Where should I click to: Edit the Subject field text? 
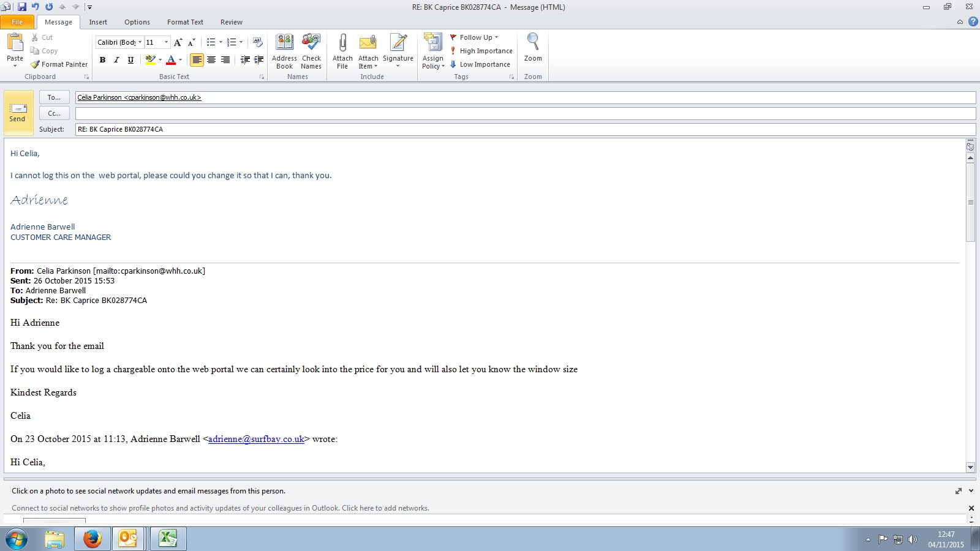tap(526, 129)
